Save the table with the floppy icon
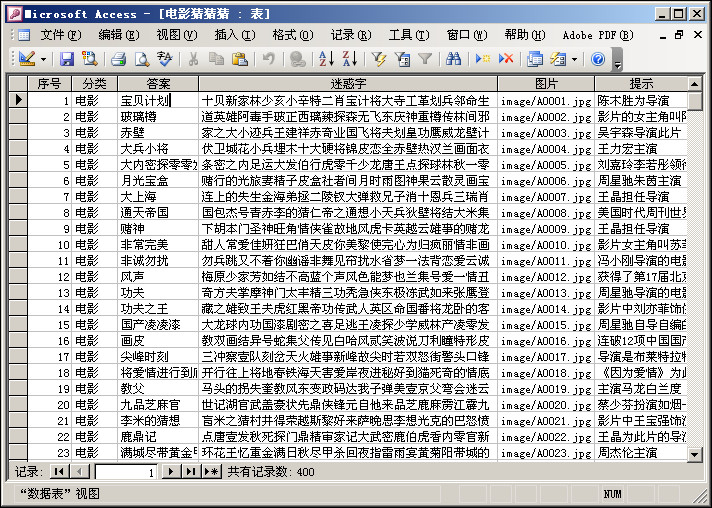This screenshot has height=508, width=712. tap(67, 59)
